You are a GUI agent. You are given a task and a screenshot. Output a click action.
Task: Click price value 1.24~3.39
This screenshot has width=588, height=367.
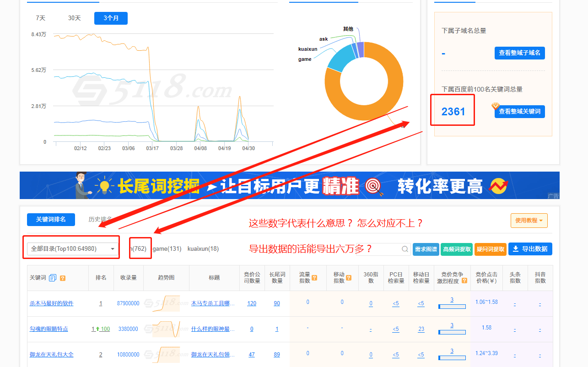pos(486,353)
